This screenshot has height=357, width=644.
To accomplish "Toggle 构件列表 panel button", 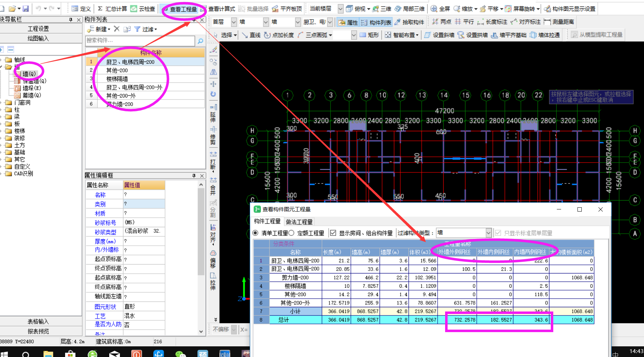I will pos(376,22).
